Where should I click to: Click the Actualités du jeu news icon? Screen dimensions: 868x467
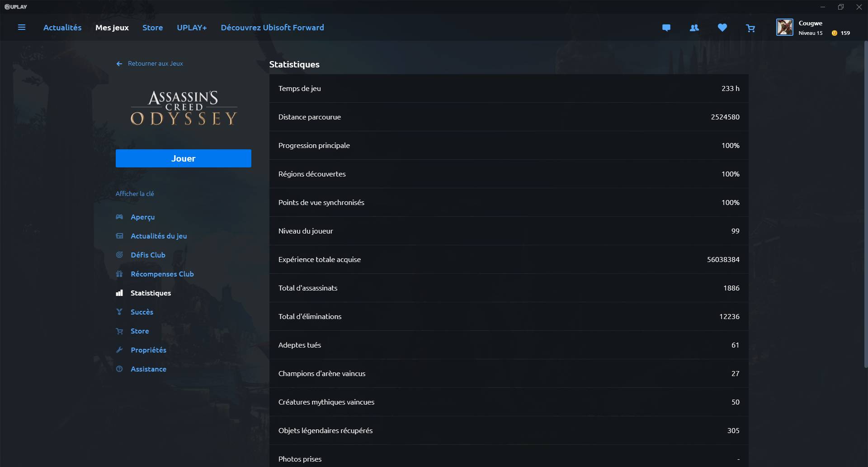119,236
